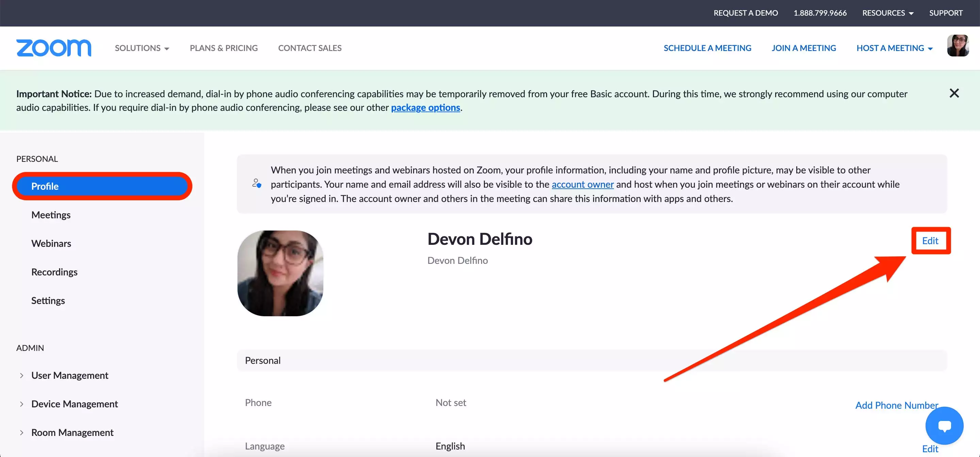Click the Zoom logo
The width and height of the screenshot is (980, 457).
54,48
